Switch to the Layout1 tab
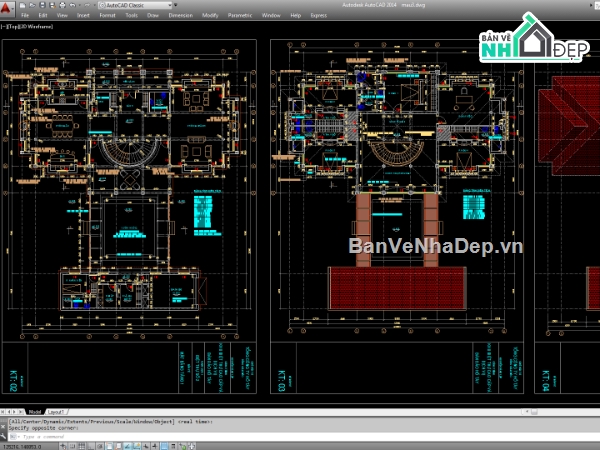Image resolution: width=600 pixels, height=450 pixels. [x=56, y=412]
